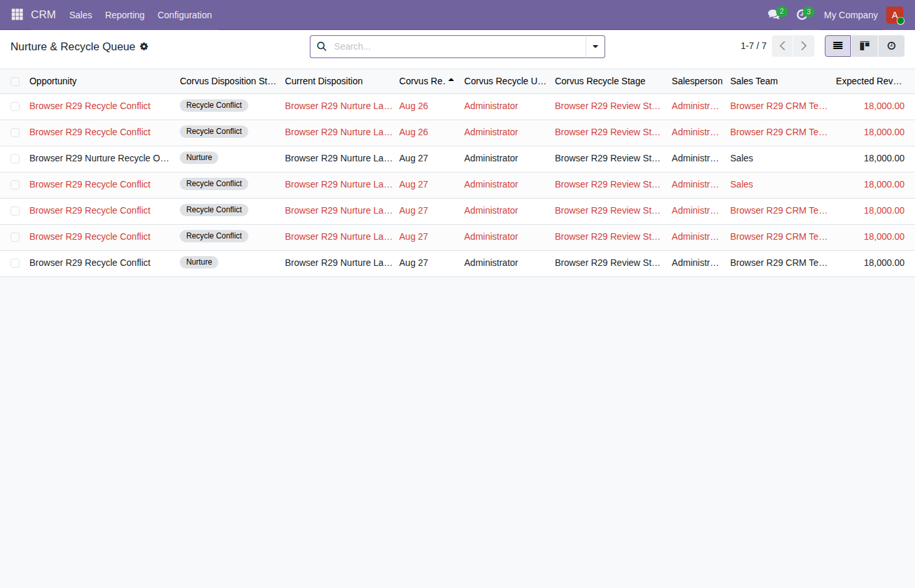Go to next page of records
Viewport: 915px width, 588px height.
coord(804,46)
